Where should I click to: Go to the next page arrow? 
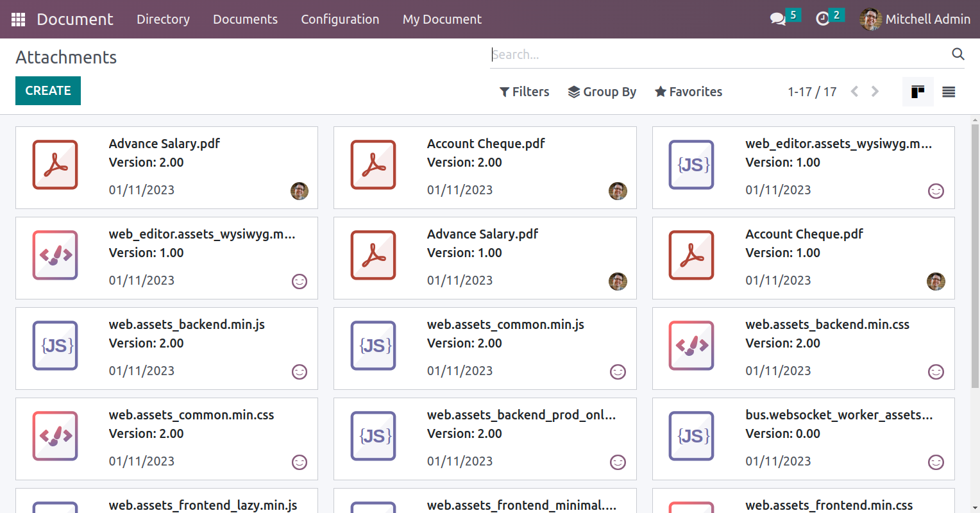(x=875, y=92)
